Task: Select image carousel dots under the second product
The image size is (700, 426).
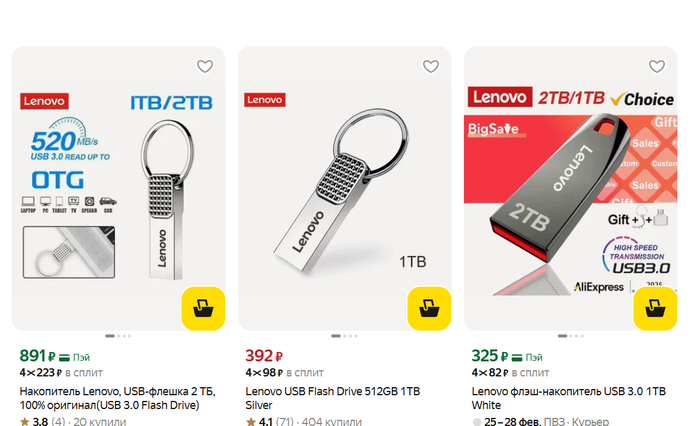Action: click(344, 336)
